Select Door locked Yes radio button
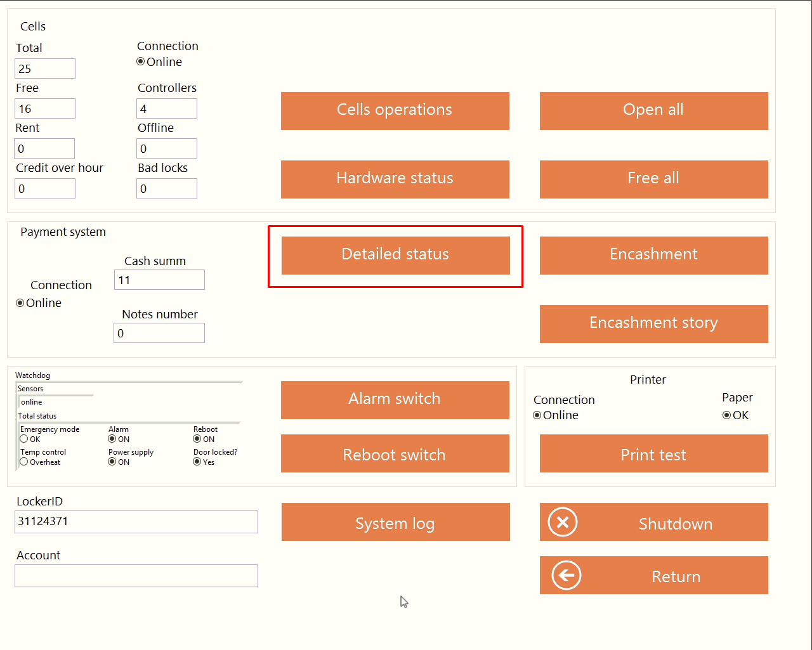 click(197, 462)
